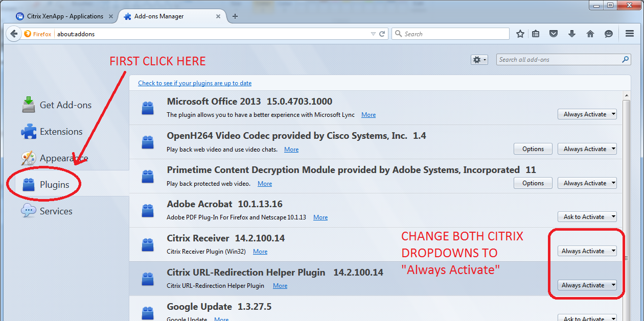Select Plugins category in sidebar

pos(54,185)
